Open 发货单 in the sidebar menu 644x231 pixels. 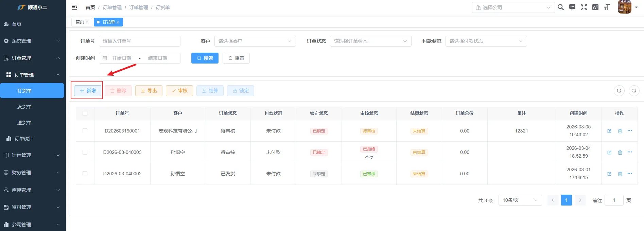coord(24,107)
